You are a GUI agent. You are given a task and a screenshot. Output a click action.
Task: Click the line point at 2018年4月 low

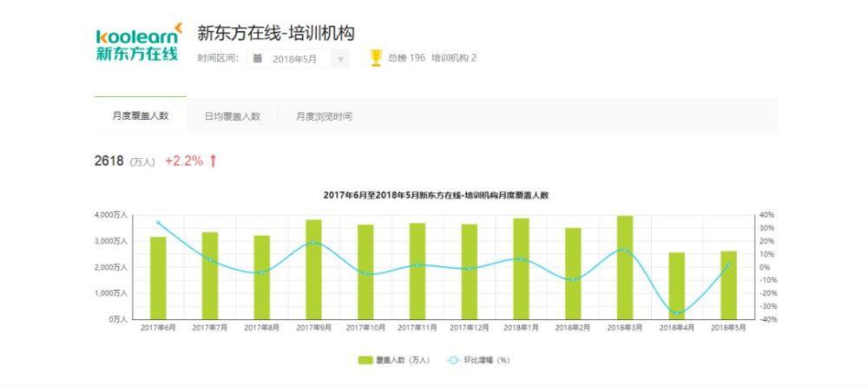pyautogui.click(x=676, y=313)
